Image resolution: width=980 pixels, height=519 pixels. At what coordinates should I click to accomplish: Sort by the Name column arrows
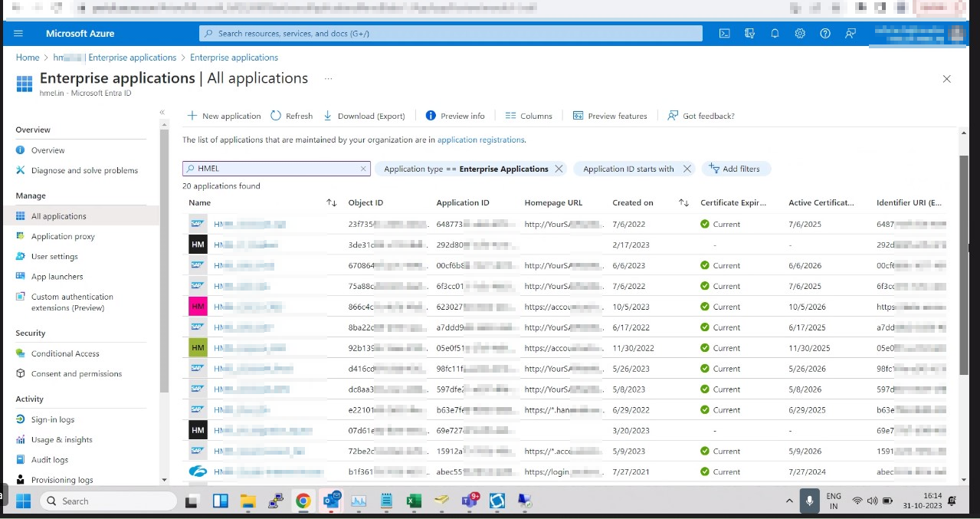pos(332,203)
